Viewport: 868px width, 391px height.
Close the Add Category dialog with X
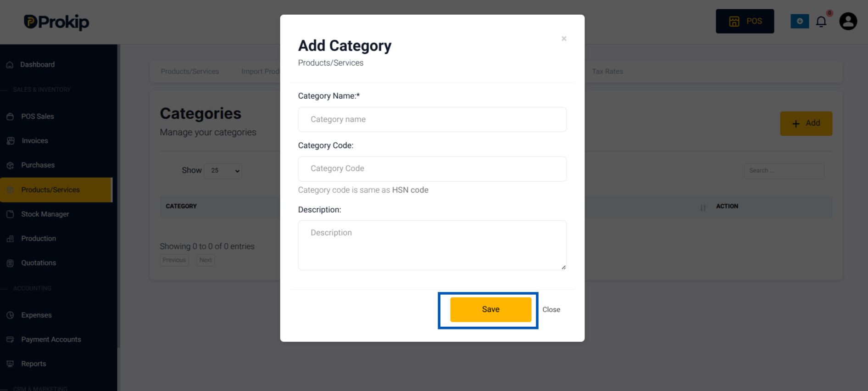[x=564, y=39]
